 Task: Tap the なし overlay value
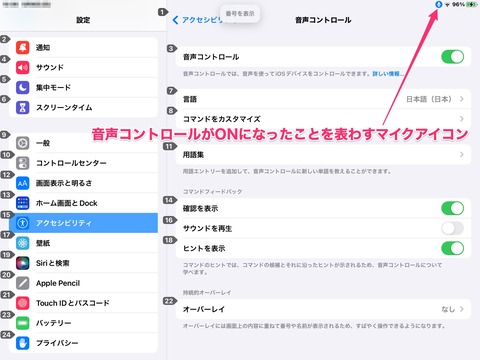coord(448,309)
